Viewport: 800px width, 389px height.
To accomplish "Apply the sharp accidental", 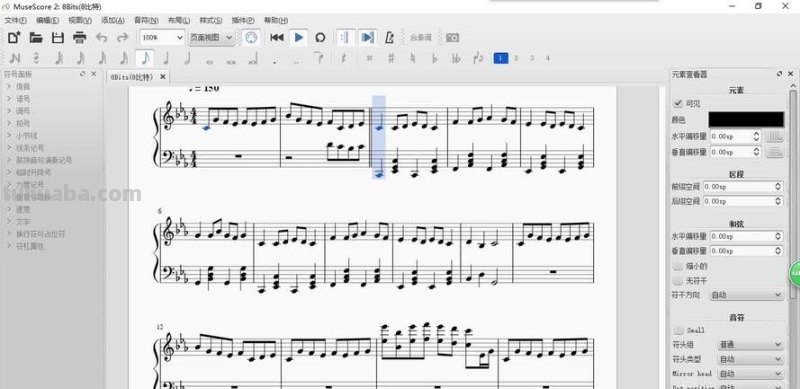I will 391,58.
